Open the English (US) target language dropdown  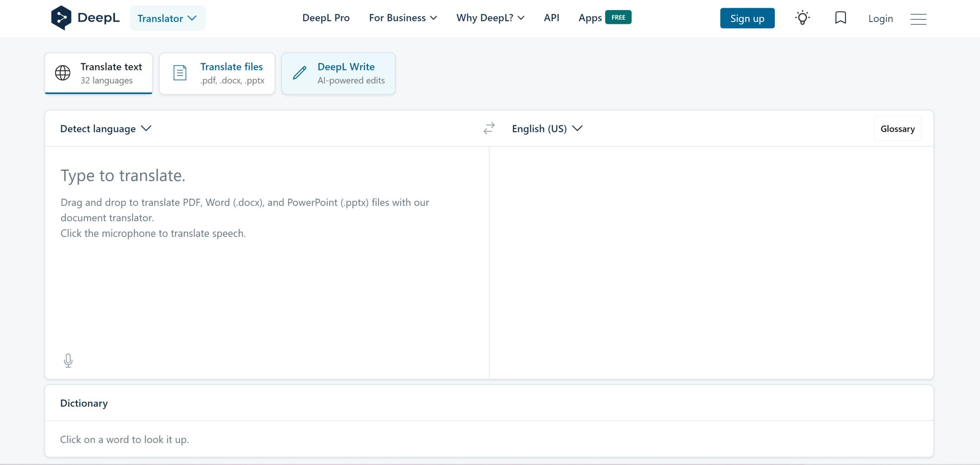[x=547, y=129]
